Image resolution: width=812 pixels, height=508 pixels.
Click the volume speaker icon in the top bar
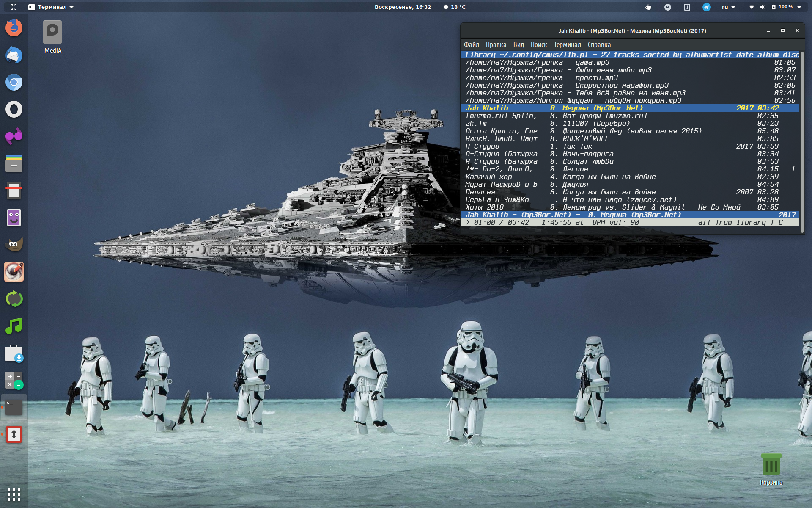click(762, 7)
